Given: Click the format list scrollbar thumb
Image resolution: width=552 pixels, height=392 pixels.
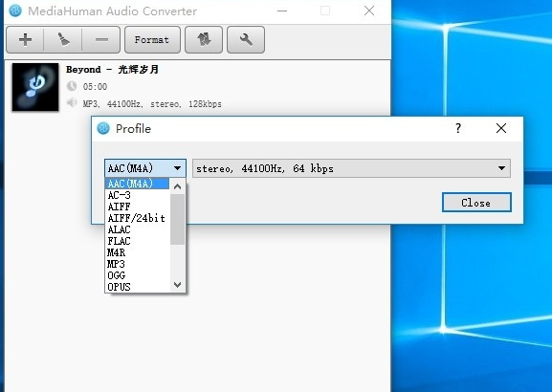Looking at the screenshot, I should click(177, 219).
